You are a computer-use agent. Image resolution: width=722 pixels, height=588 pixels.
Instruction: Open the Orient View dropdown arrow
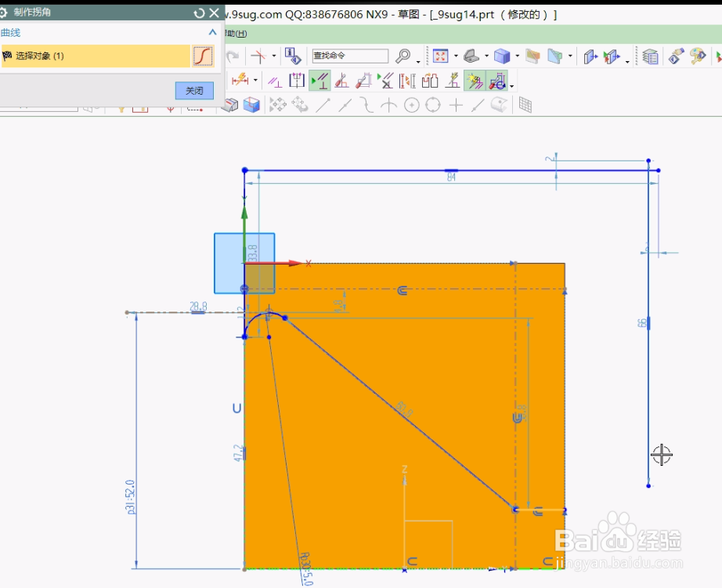click(x=486, y=56)
